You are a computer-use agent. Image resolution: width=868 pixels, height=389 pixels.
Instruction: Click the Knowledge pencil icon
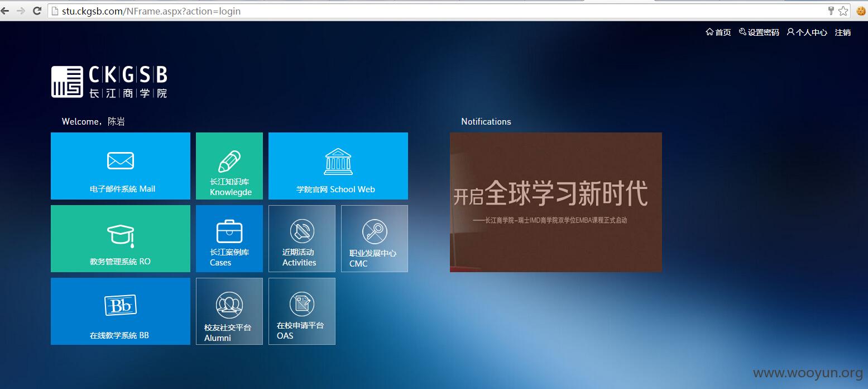click(229, 162)
